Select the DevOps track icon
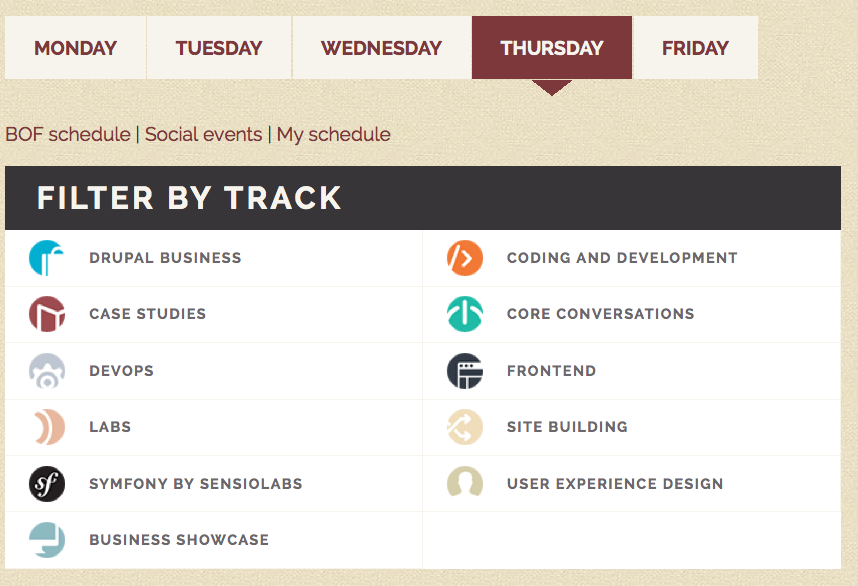Screen dimensions: 858x586 point(47,371)
